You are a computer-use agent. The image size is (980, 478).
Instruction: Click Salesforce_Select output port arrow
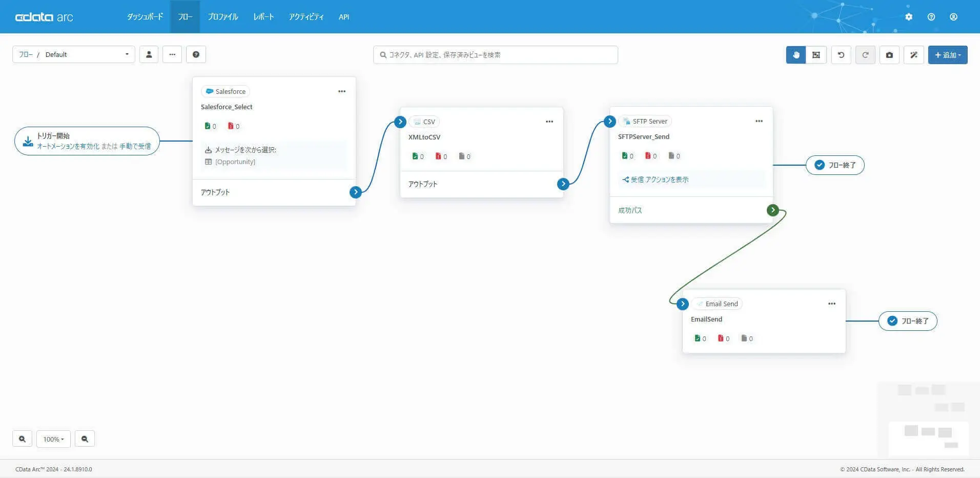(356, 192)
